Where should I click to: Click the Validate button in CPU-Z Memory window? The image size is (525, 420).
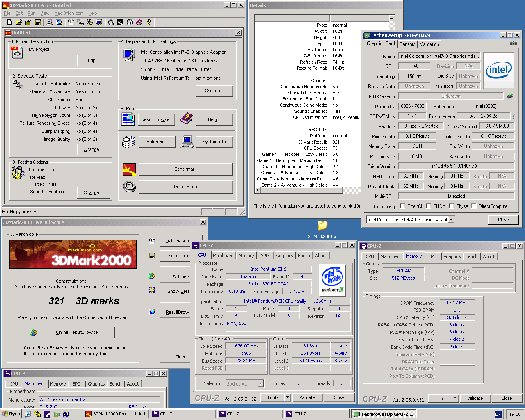475,398
